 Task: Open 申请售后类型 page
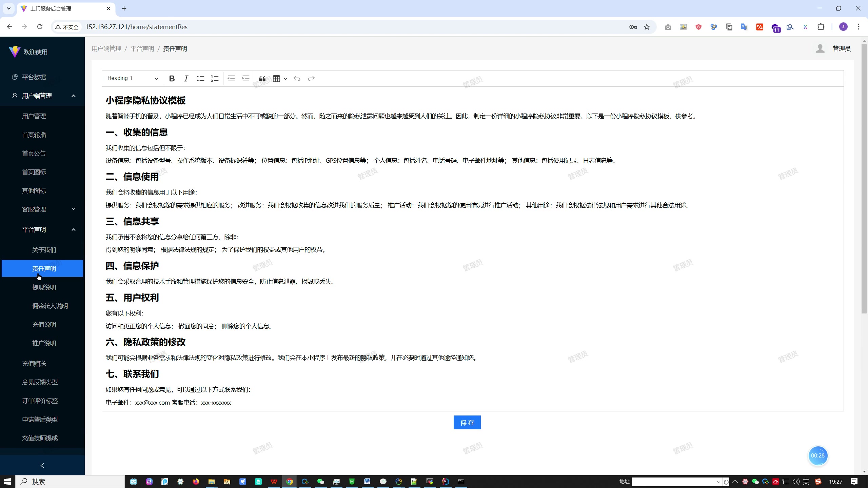point(42,420)
